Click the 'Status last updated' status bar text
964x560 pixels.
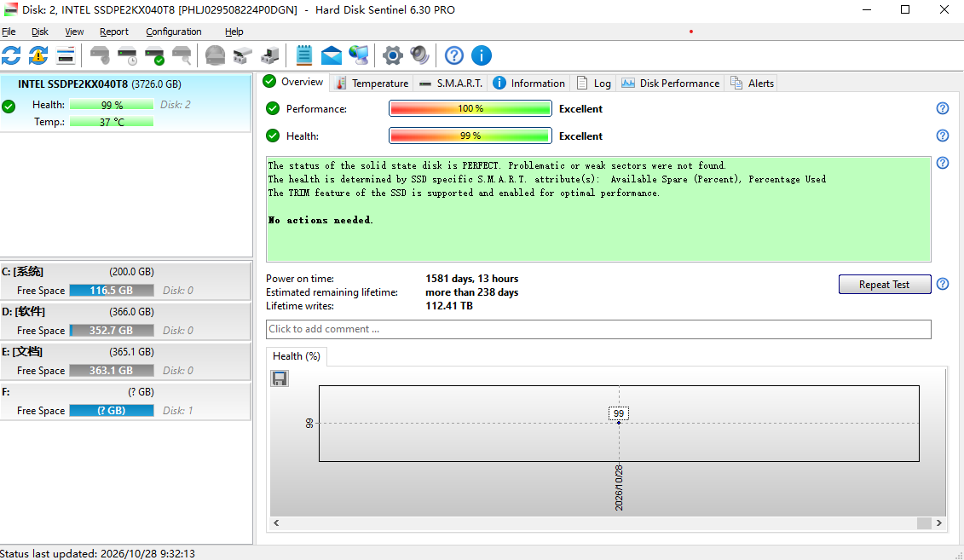98,553
